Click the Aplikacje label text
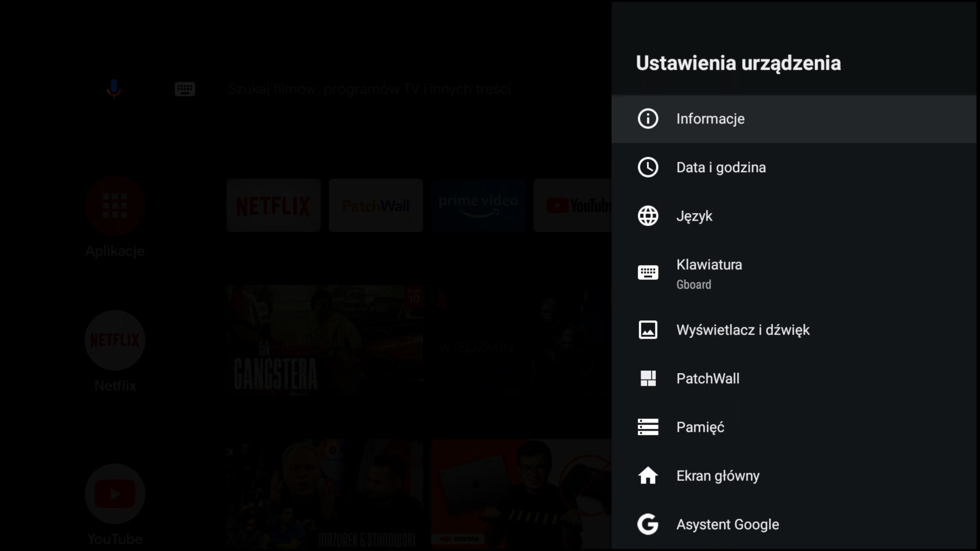 click(115, 251)
